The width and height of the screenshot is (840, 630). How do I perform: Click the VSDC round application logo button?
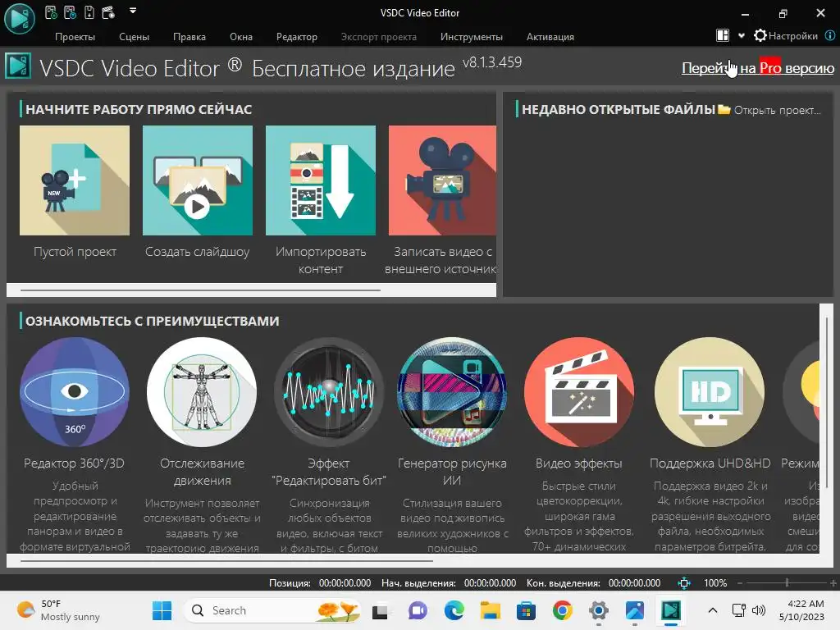pos(20,18)
